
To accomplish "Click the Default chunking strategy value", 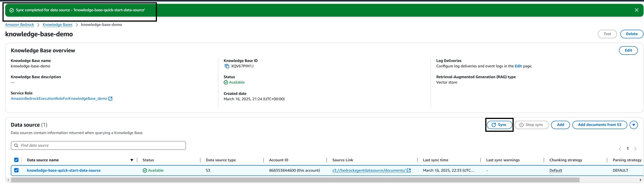I will point(556,171).
